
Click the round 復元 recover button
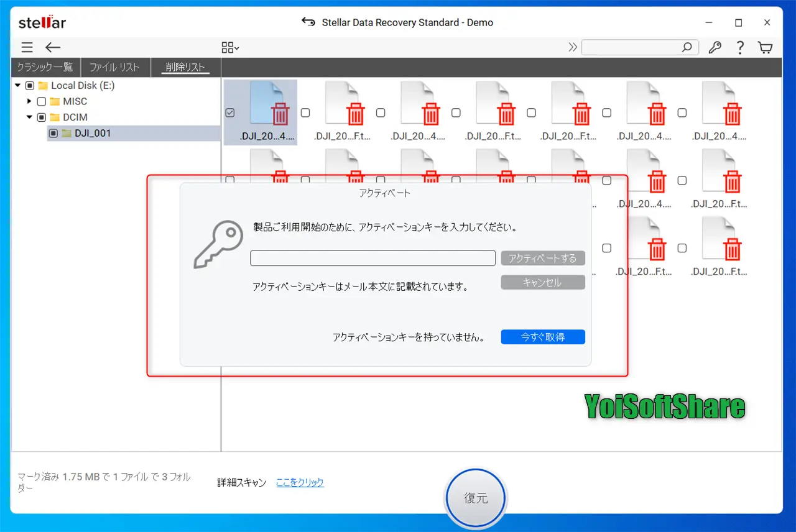(x=476, y=498)
